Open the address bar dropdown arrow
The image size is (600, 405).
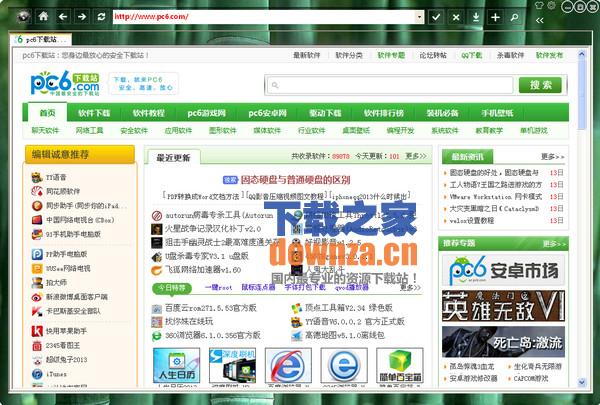point(419,17)
